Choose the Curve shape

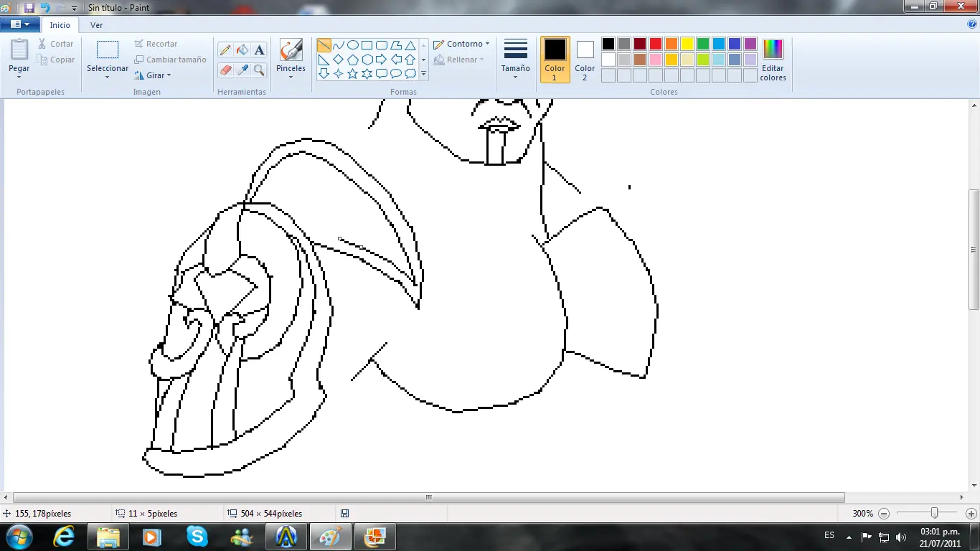tap(339, 45)
